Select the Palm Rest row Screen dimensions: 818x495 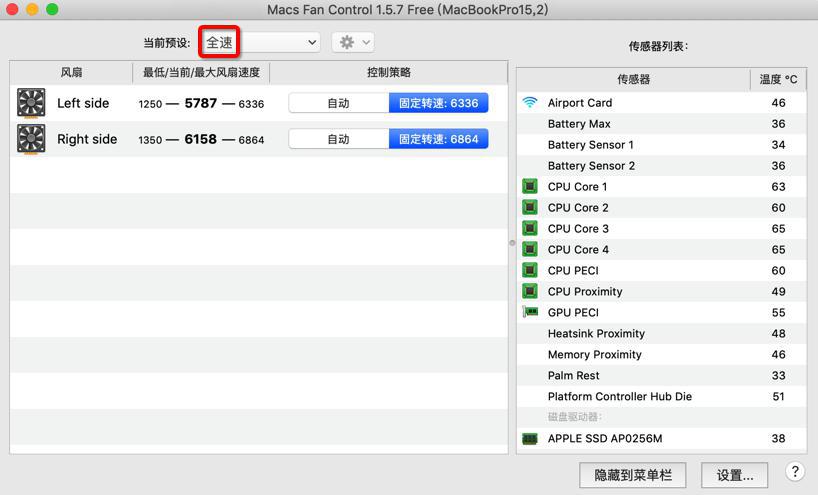tap(661, 375)
